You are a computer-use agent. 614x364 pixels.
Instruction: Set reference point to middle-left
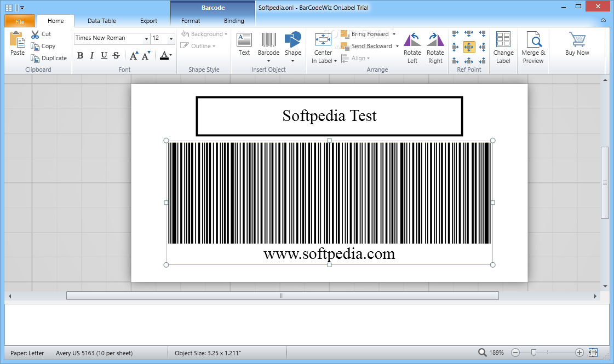(x=455, y=48)
